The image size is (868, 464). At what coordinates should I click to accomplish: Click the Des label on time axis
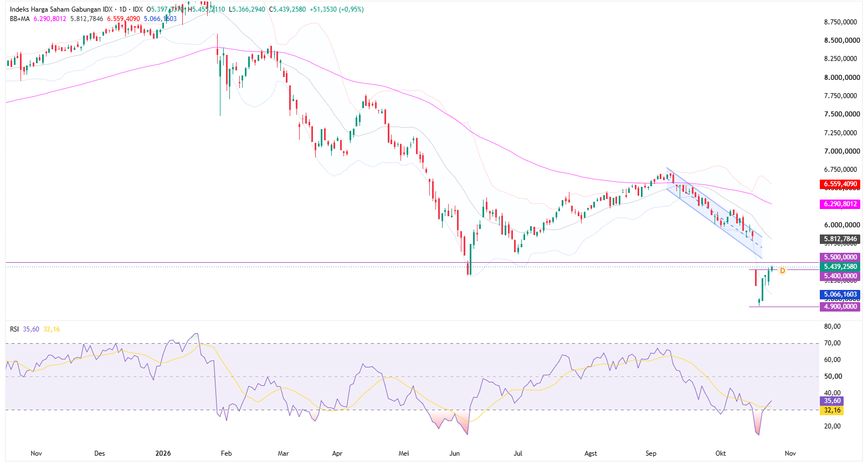(100, 453)
